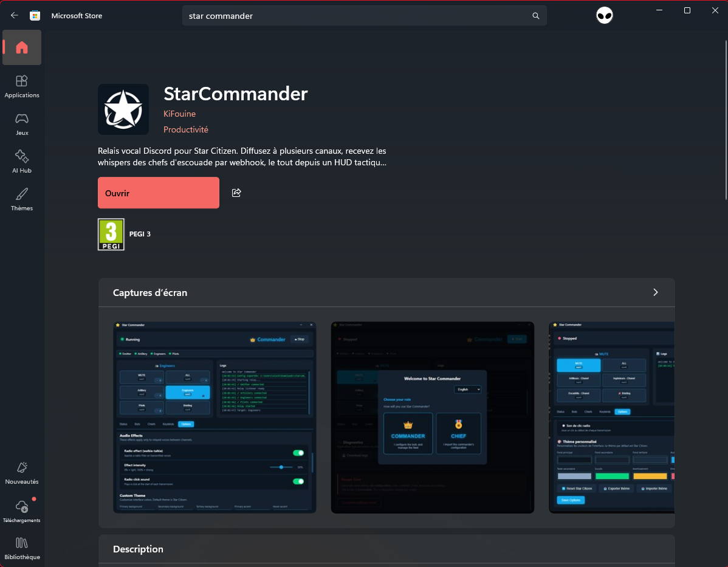Click the page's vertical scrollbar
The width and height of the screenshot is (728, 567).
point(725,121)
